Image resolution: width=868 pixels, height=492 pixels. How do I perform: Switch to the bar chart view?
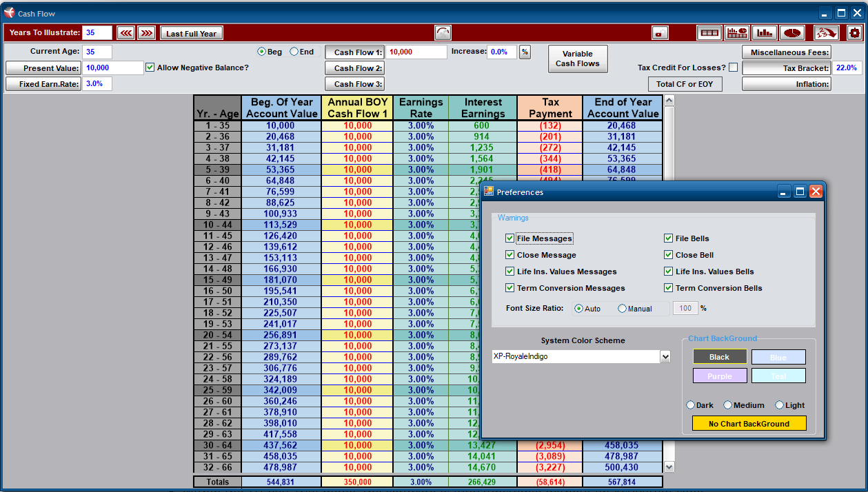click(765, 32)
